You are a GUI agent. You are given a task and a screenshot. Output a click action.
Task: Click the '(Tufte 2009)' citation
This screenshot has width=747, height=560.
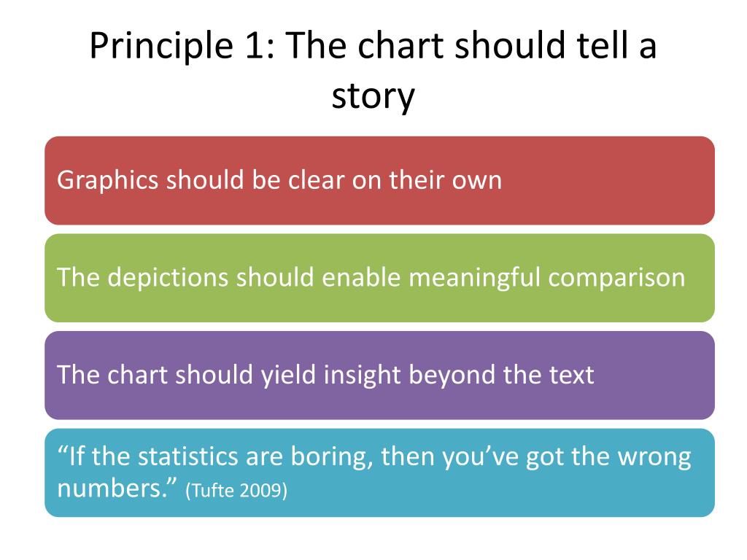click(236, 490)
